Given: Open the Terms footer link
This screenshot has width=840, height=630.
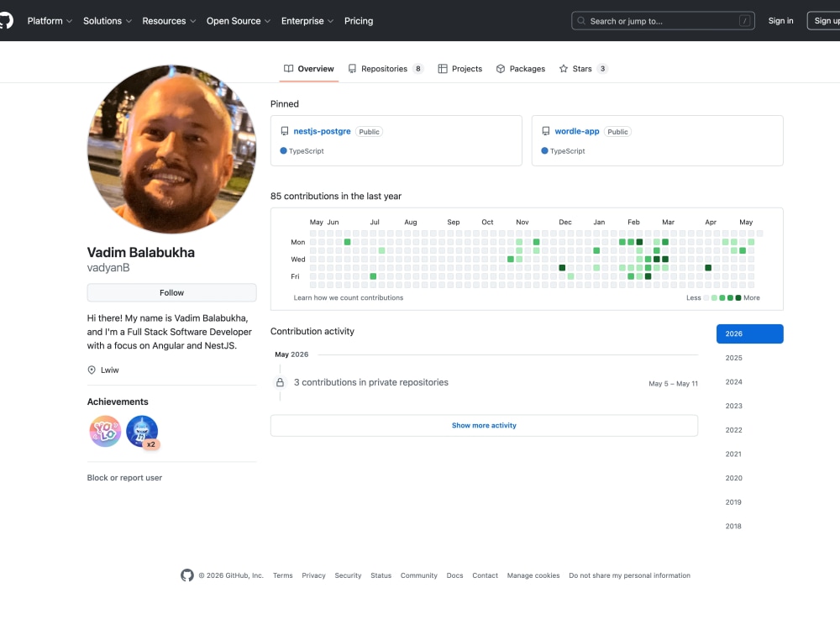Looking at the screenshot, I should [283, 575].
